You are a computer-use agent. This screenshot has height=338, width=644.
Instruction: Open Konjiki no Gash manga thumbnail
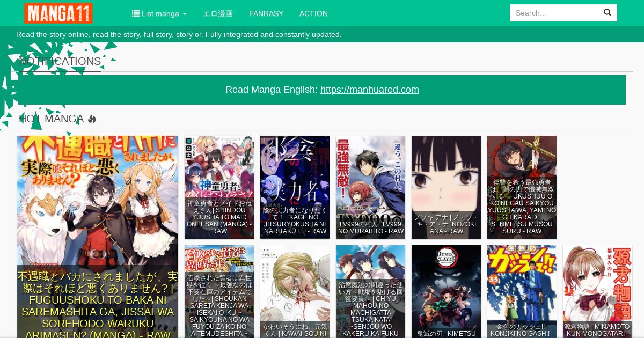[522, 291]
